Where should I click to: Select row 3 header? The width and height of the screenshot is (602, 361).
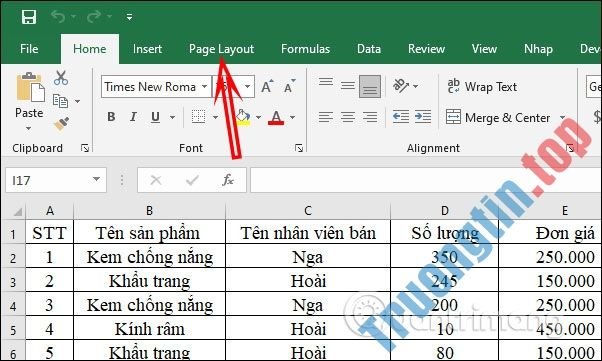[13, 282]
